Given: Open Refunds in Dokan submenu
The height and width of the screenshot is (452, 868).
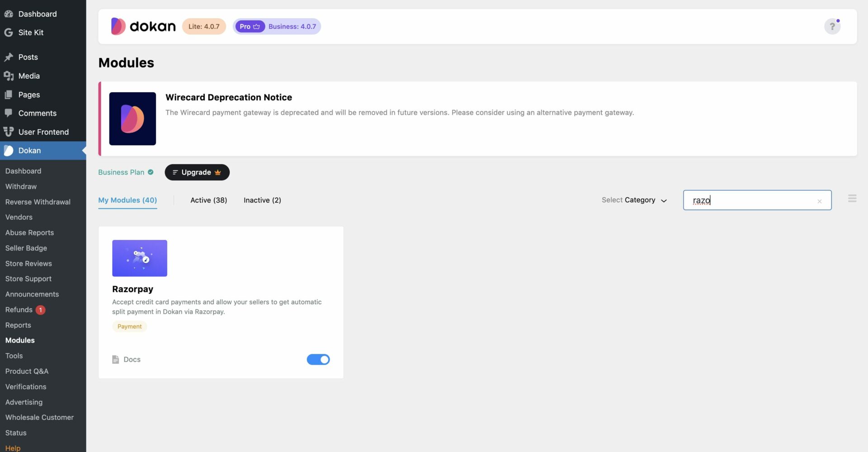Looking at the screenshot, I should point(19,310).
